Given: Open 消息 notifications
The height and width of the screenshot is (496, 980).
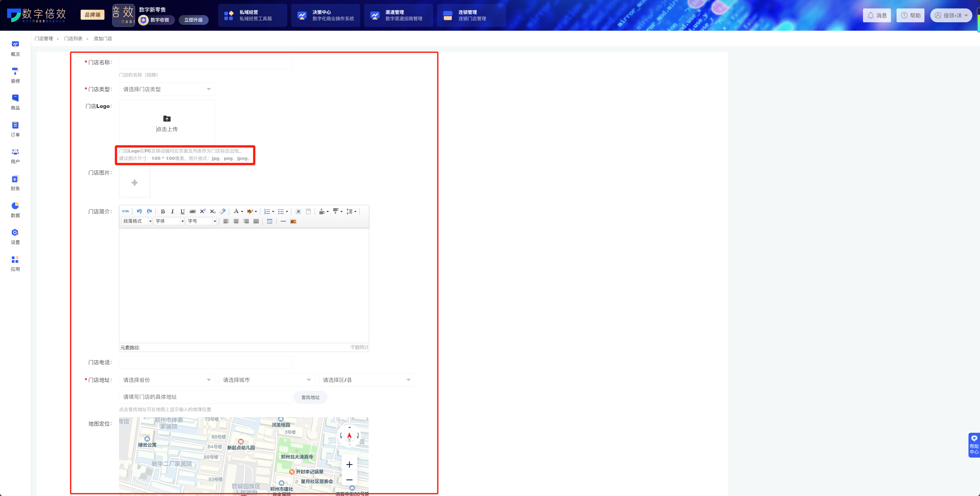Looking at the screenshot, I should pos(877,15).
